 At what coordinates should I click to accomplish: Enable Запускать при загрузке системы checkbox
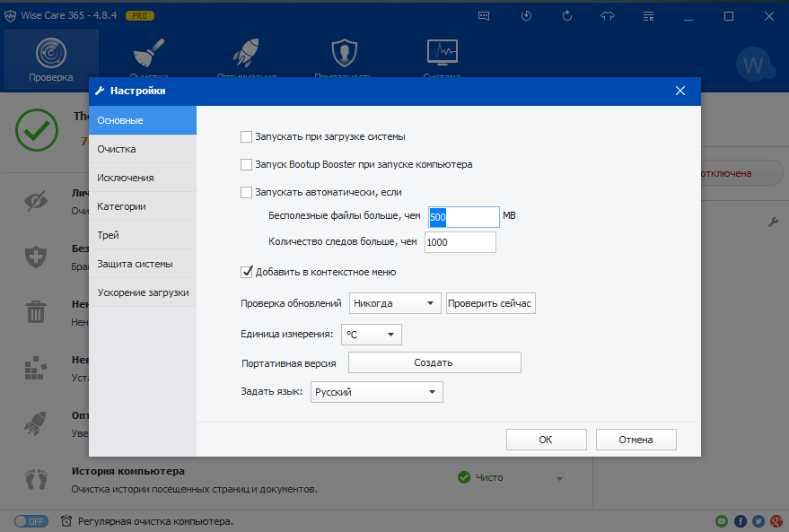(246, 136)
